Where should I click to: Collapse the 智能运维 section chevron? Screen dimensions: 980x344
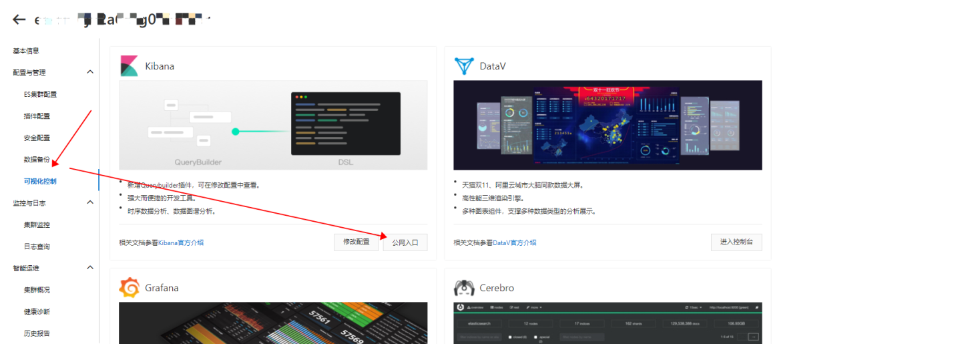tap(91, 268)
